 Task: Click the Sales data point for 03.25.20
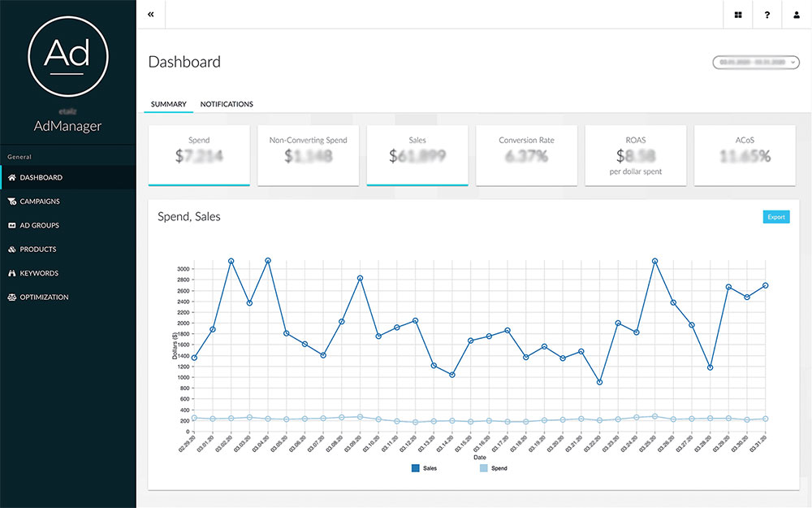[x=655, y=261]
